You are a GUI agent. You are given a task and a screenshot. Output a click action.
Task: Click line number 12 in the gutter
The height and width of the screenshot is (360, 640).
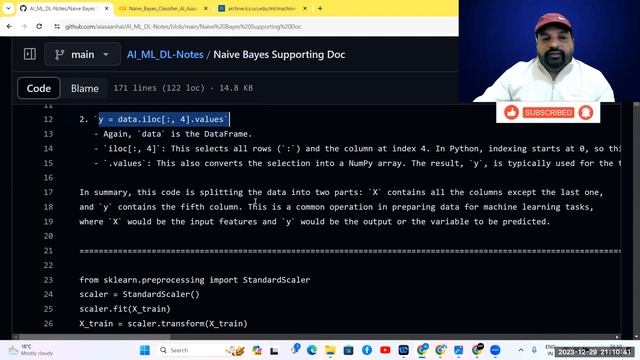48,119
